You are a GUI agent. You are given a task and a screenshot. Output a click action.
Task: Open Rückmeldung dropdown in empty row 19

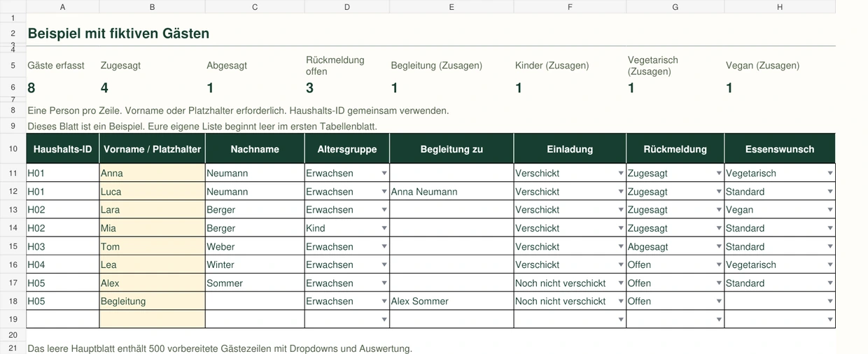718,320
